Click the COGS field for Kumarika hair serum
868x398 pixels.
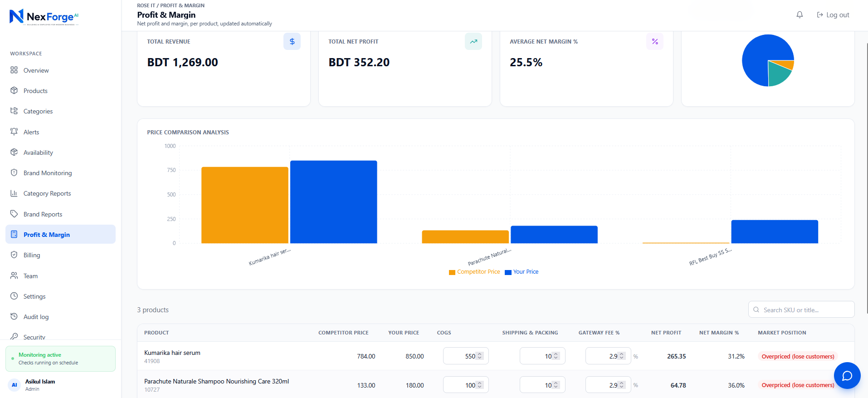coord(466,356)
